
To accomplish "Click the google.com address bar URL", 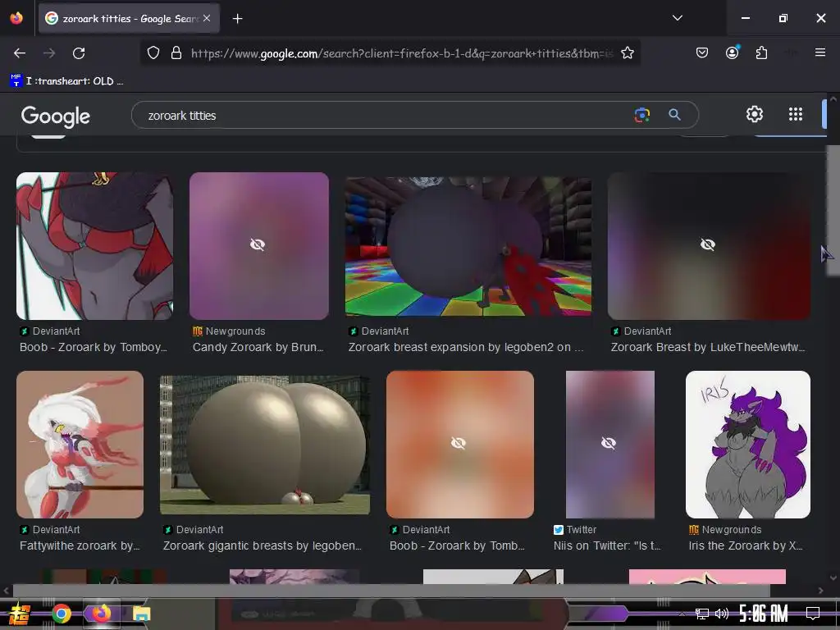I will [402, 53].
